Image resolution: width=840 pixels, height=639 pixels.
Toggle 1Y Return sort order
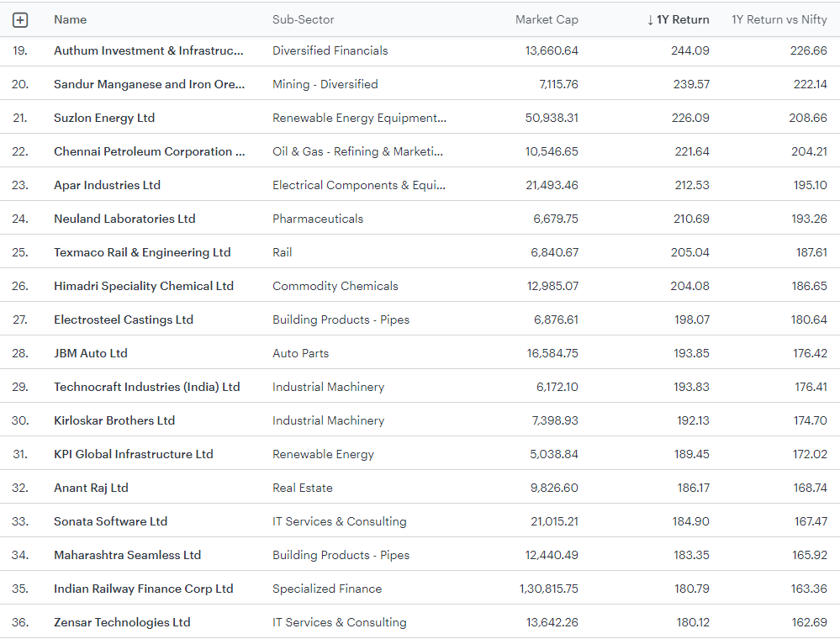[x=678, y=20]
